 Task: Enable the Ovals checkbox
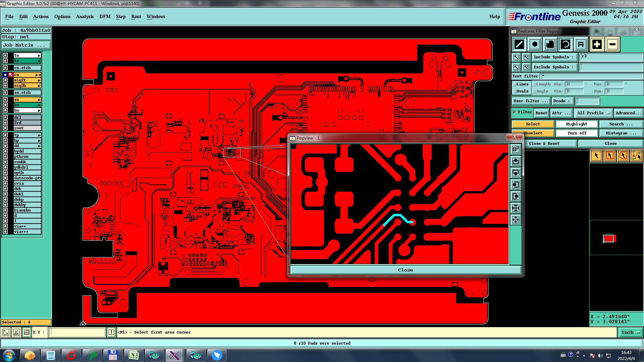tap(515, 92)
